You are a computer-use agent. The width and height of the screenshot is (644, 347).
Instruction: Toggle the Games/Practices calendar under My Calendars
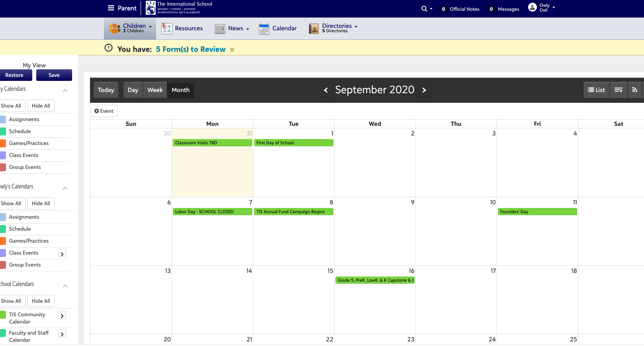3,143
